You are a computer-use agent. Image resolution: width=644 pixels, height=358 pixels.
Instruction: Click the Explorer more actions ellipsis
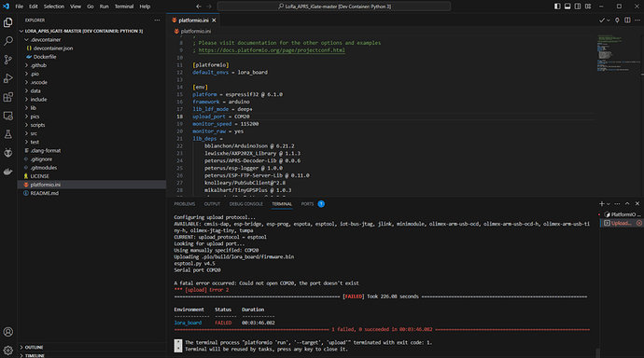click(x=157, y=21)
